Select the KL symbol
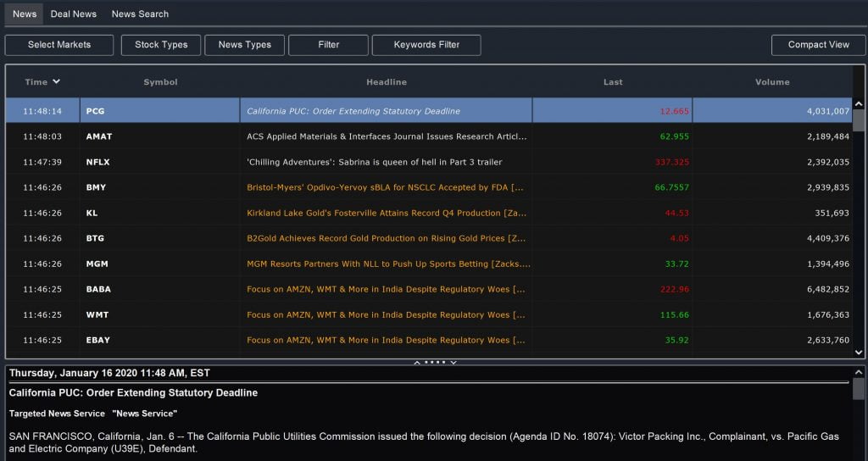Screen dimensions: 868x461 click(92, 213)
